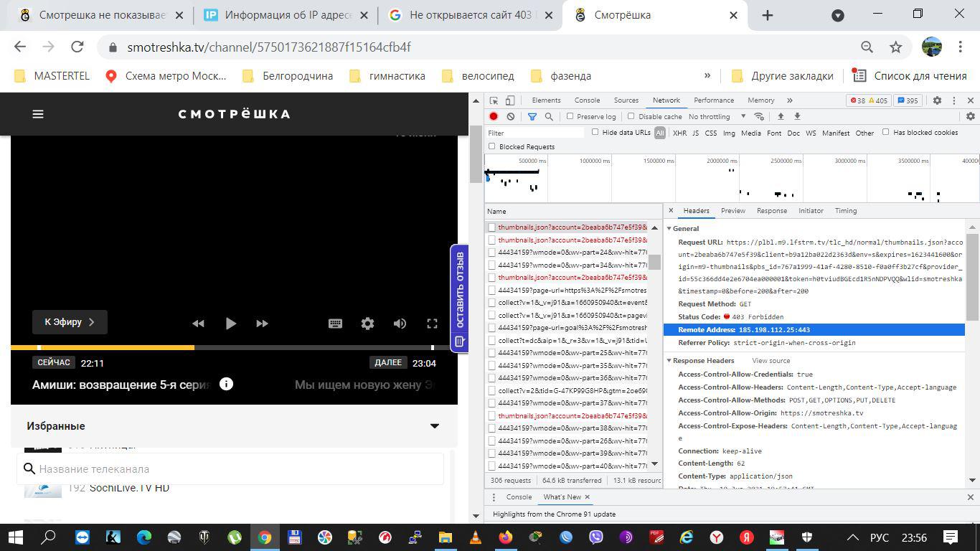
Task: Toggle the device toolbar icon
Action: click(x=510, y=100)
